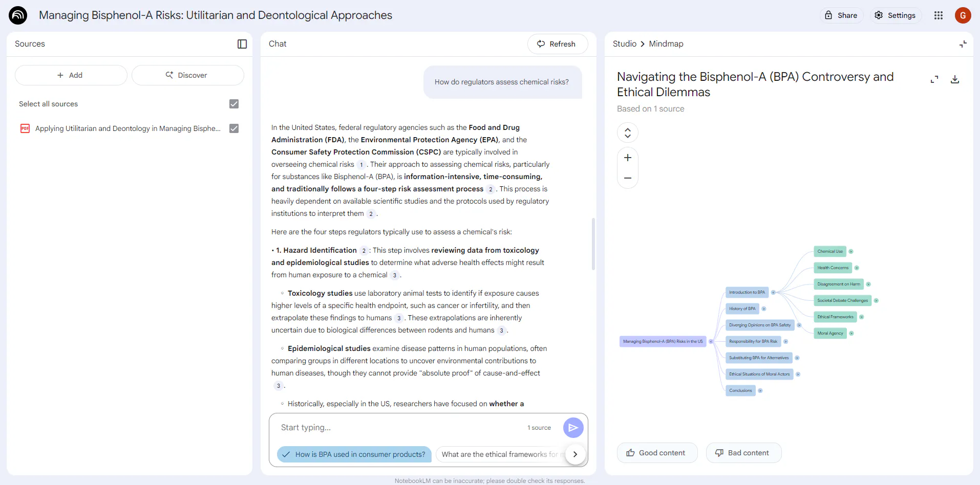This screenshot has width=980, height=485.
Task: Show next suggested questions
Action: click(575, 454)
